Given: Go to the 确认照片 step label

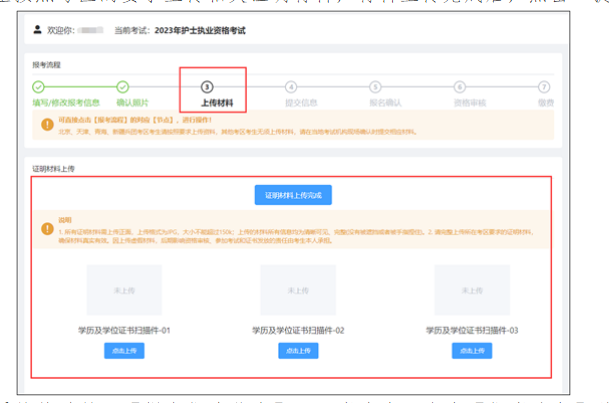Looking at the screenshot, I should (x=122, y=102).
